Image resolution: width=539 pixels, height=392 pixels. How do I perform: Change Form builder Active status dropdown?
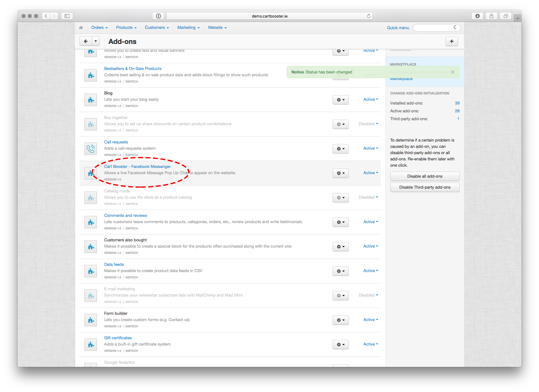pyautogui.click(x=371, y=320)
